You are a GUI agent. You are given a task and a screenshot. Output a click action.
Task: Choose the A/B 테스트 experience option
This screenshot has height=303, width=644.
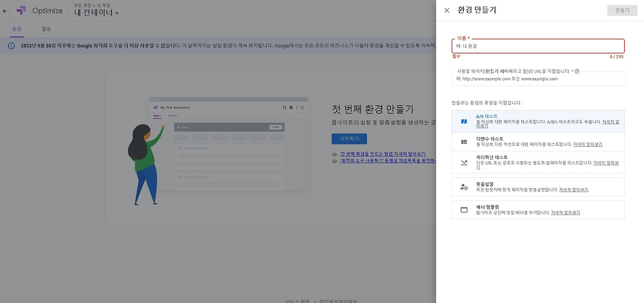click(513, 121)
